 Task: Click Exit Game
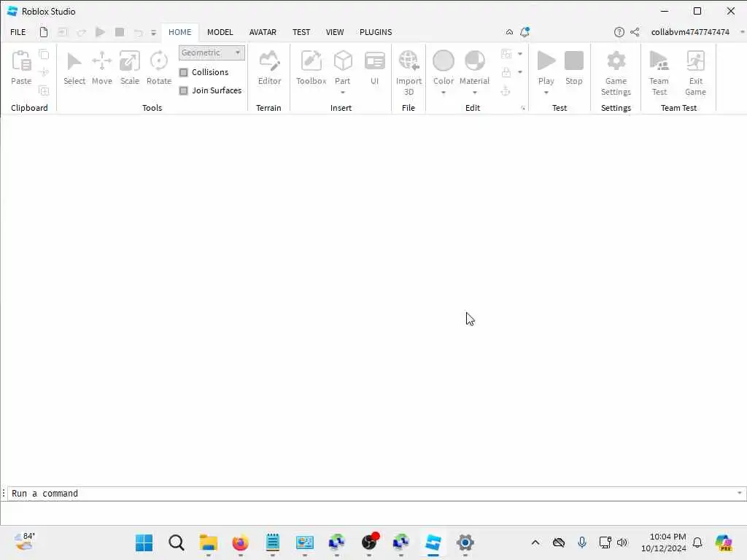coord(695,73)
